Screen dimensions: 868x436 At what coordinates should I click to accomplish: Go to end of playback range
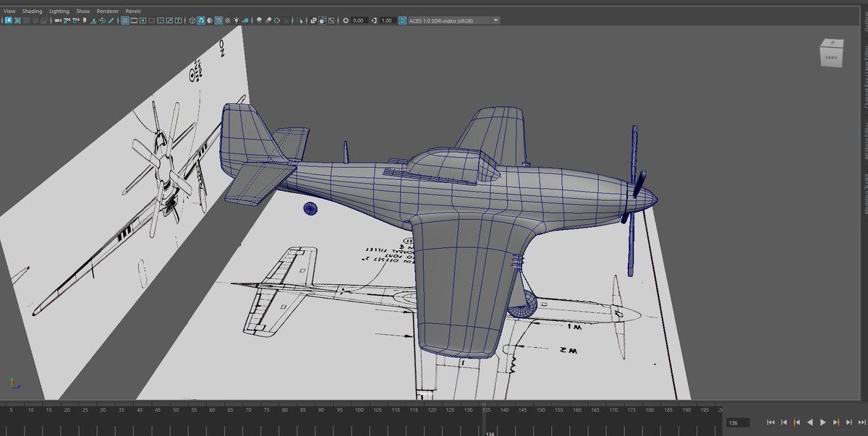click(861, 422)
